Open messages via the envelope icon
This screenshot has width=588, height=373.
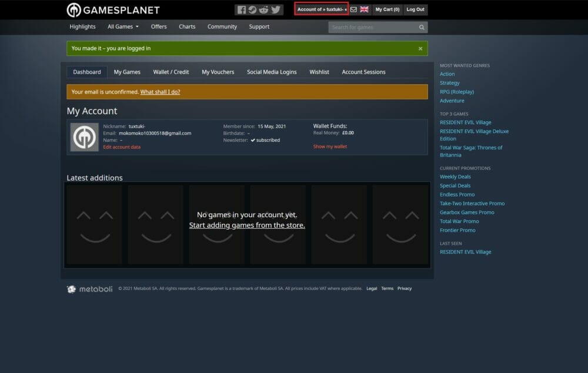coord(353,9)
